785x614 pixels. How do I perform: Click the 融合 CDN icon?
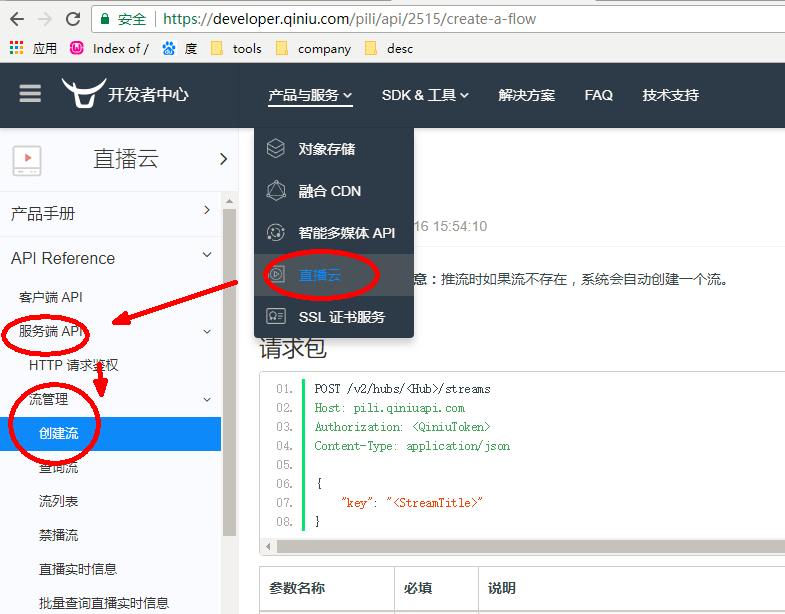coord(276,191)
